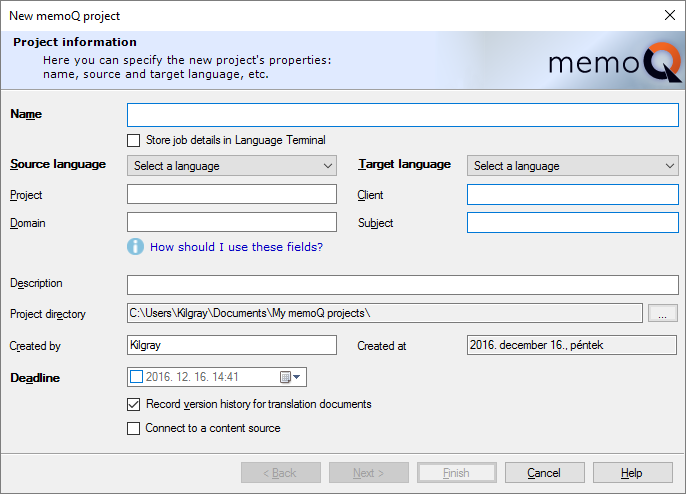Click the blue info icon beside the help link
Image resolution: width=686 pixels, height=494 pixels.
tap(135, 247)
